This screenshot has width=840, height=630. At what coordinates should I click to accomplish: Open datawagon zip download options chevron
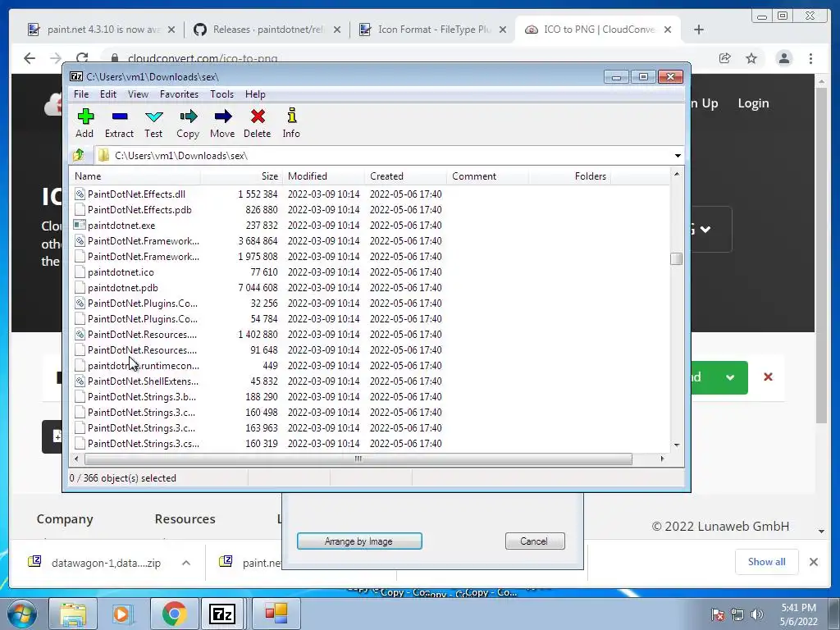[186, 563]
